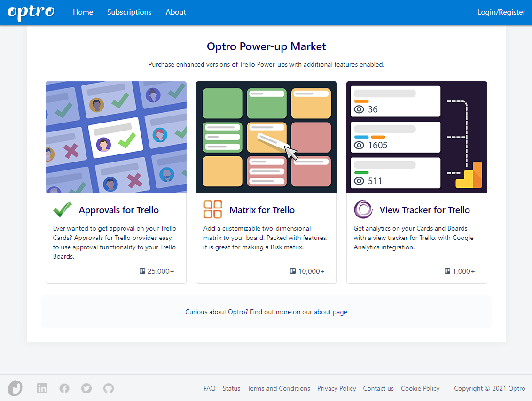Viewport: 532px width, 401px height.
Task: Click the 'Matrix for Trello' title
Action: (262, 210)
